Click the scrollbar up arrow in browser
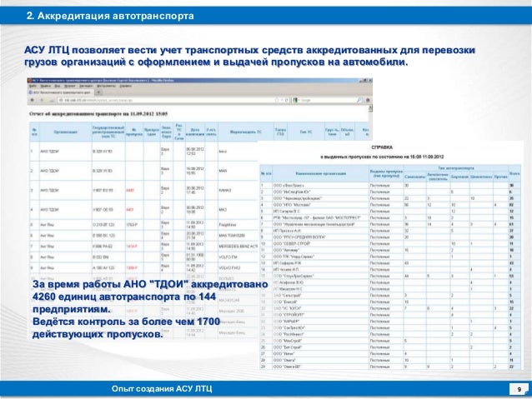This screenshot has width=532, height=399. click(x=370, y=108)
